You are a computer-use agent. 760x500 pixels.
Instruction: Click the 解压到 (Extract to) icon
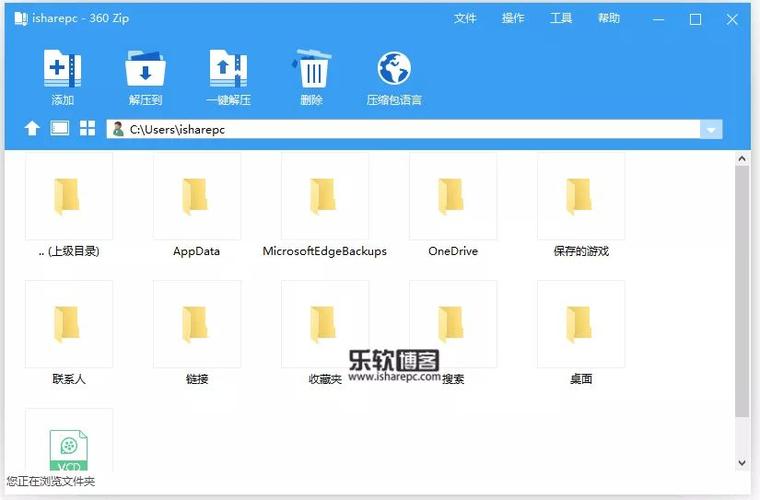(145, 68)
